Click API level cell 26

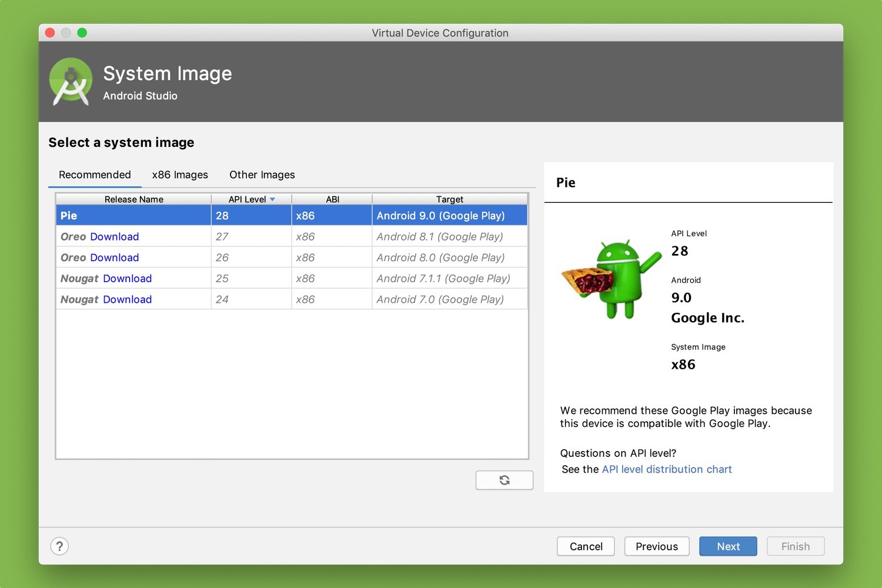[251, 258]
